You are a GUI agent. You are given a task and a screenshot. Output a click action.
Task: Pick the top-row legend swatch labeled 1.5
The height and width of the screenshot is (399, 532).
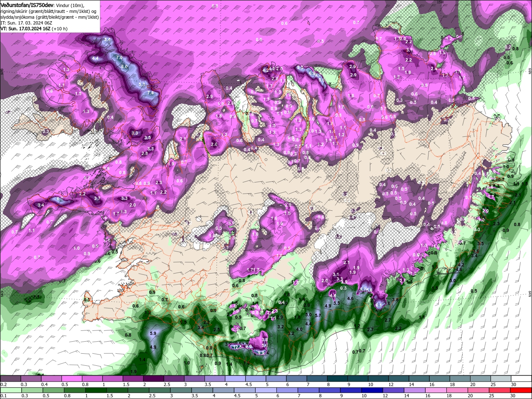133,379
